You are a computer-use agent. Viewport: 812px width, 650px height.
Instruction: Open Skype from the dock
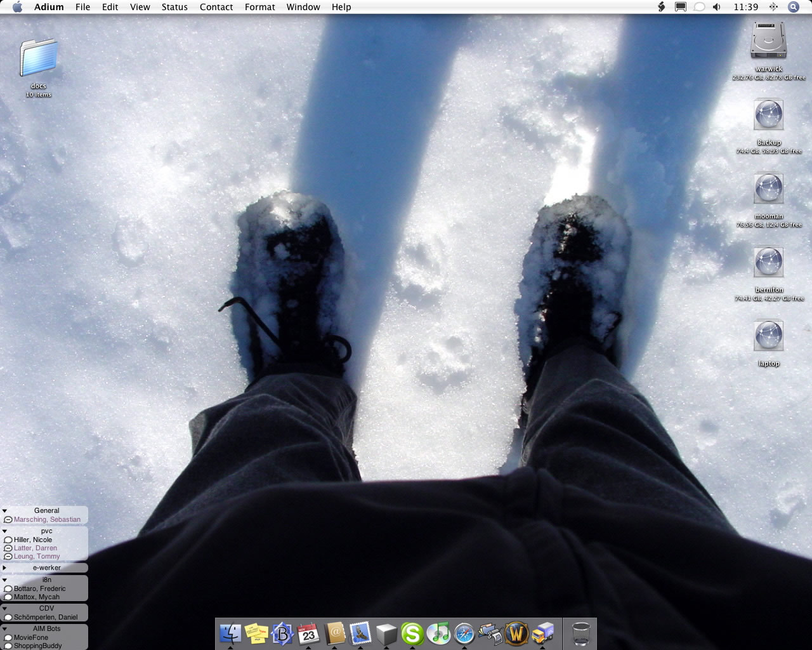click(412, 633)
